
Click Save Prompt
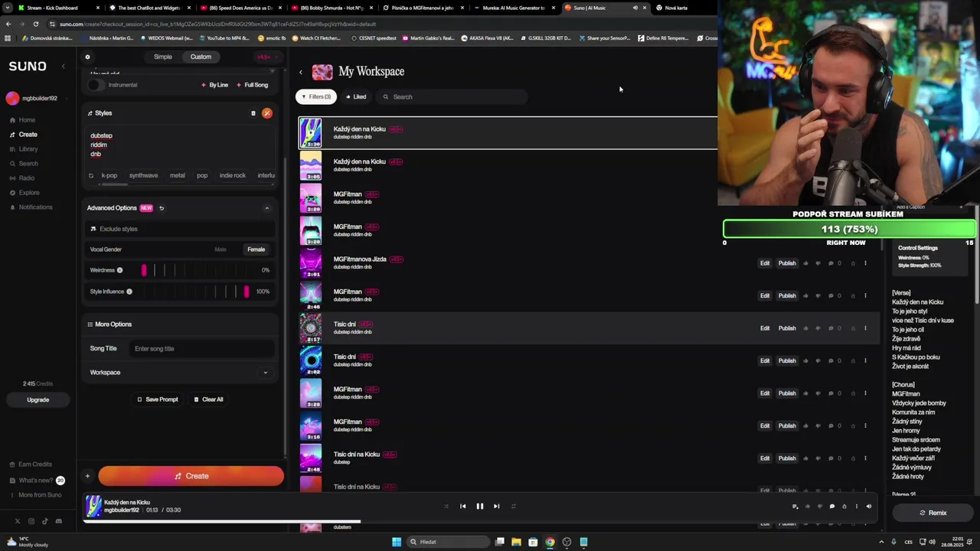(158, 399)
